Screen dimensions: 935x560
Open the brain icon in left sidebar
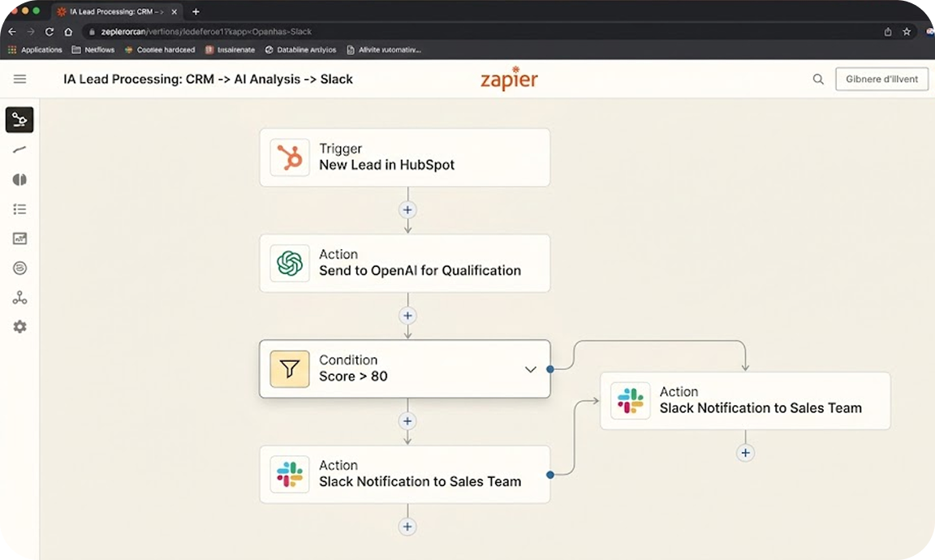click(x=19, y=179)
